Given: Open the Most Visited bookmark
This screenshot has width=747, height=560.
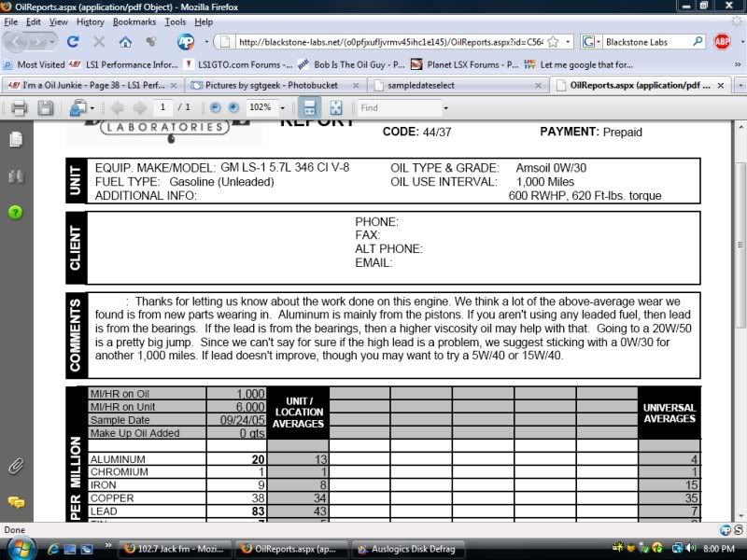Looking at the screenshot, I should 35,64.
